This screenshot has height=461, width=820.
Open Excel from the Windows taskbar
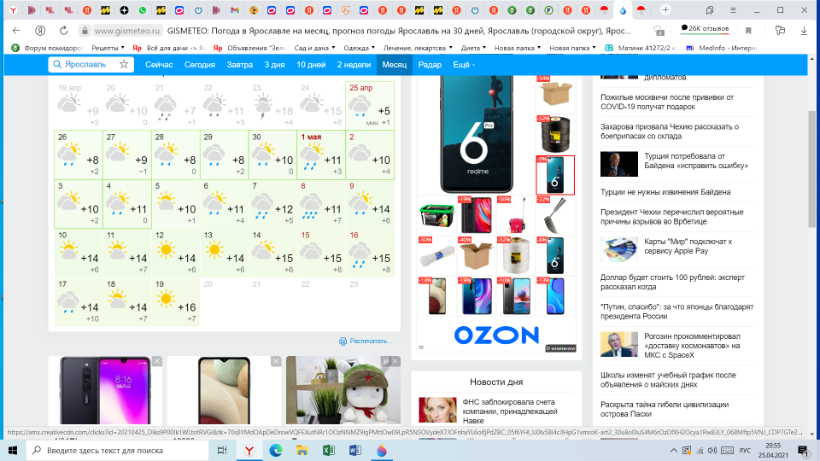[327, 451]
